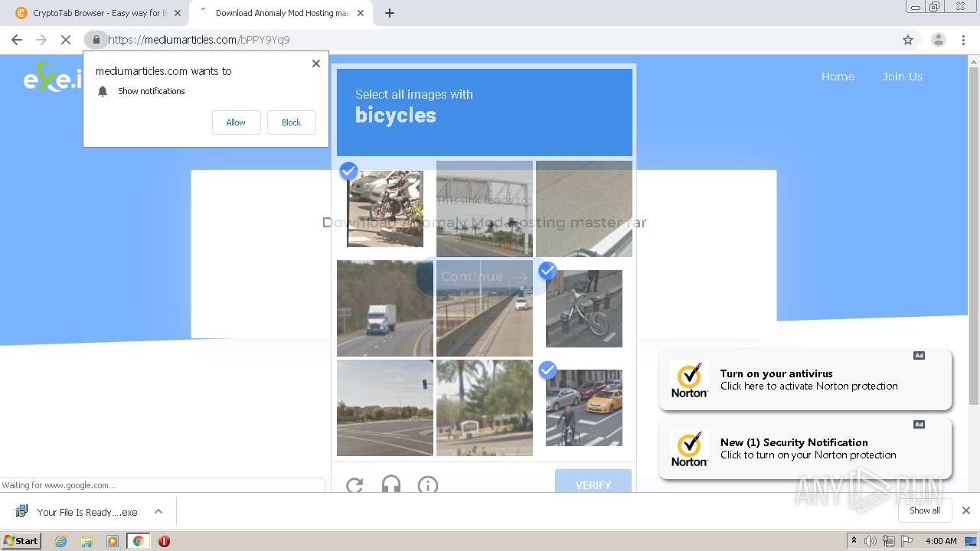This screenshot has width=980, height=551.
Task: Open Windows Explorer folder from the taskbar
Action: pyautogui.click(x=87, y=541)
